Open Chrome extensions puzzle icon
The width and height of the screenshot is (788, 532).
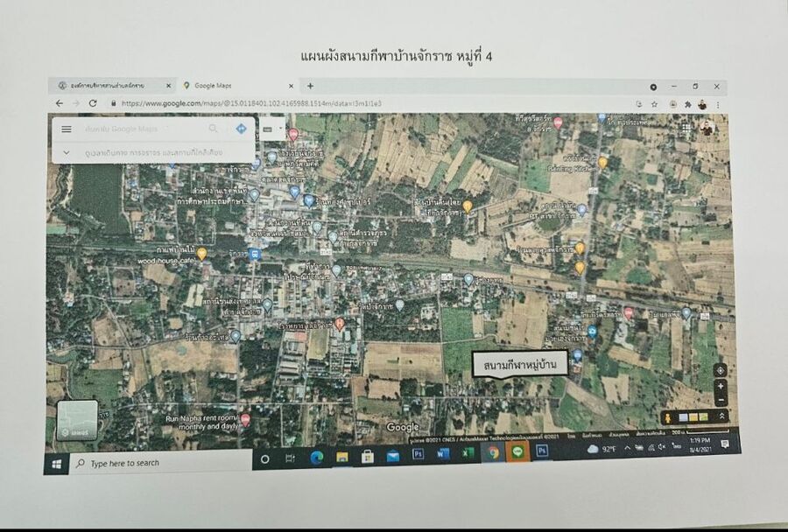[687, 104]
